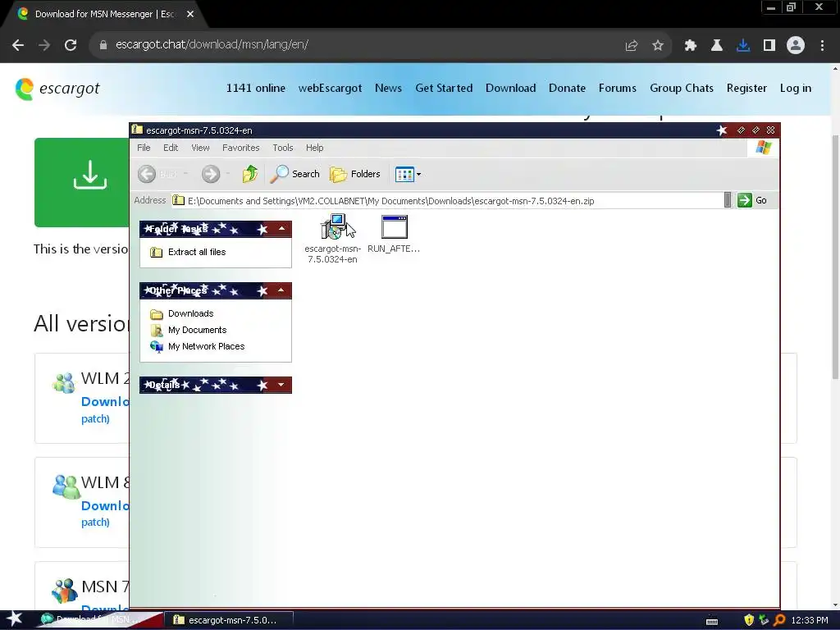Open News link on escargot site

click(x=388, y=88)
